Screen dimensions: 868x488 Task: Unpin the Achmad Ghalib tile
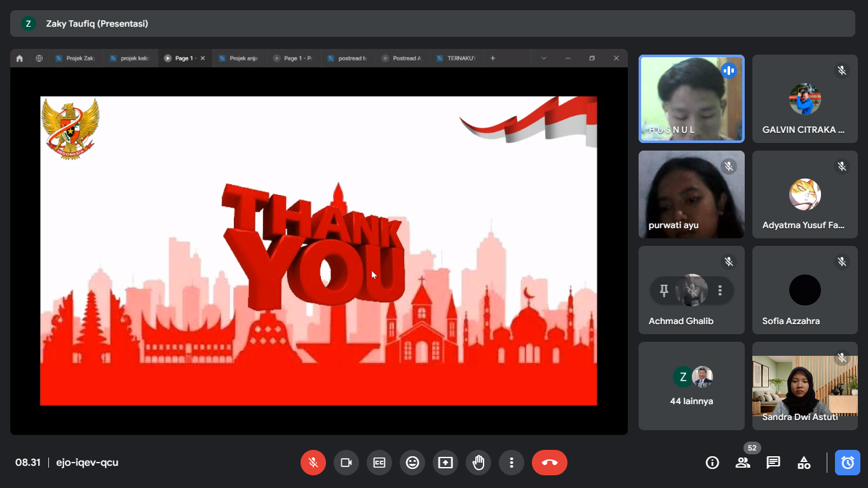click(x=664, y=290)
